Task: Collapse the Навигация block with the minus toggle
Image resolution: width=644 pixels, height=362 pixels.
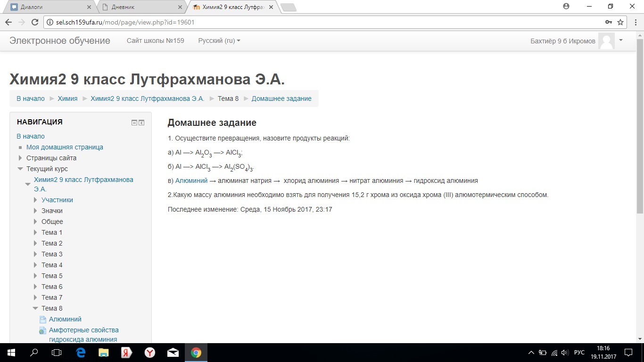Action: (x=134, y=122)
